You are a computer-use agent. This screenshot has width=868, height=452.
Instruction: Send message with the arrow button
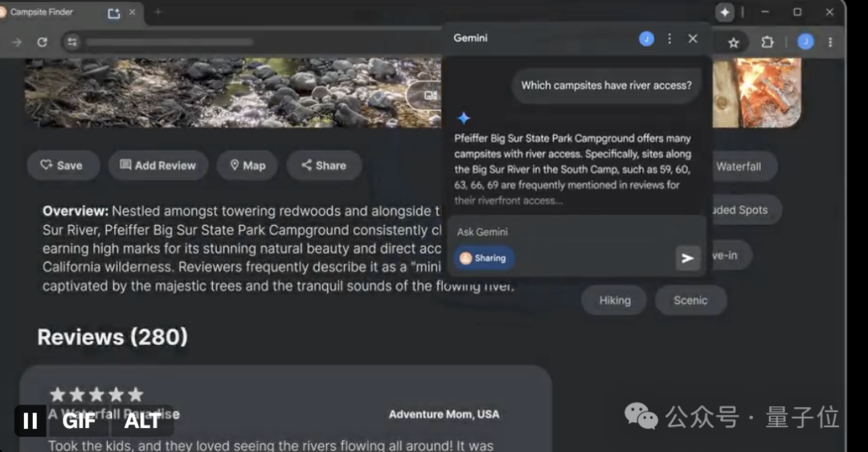pyautogui.click(x=687, y=258)
